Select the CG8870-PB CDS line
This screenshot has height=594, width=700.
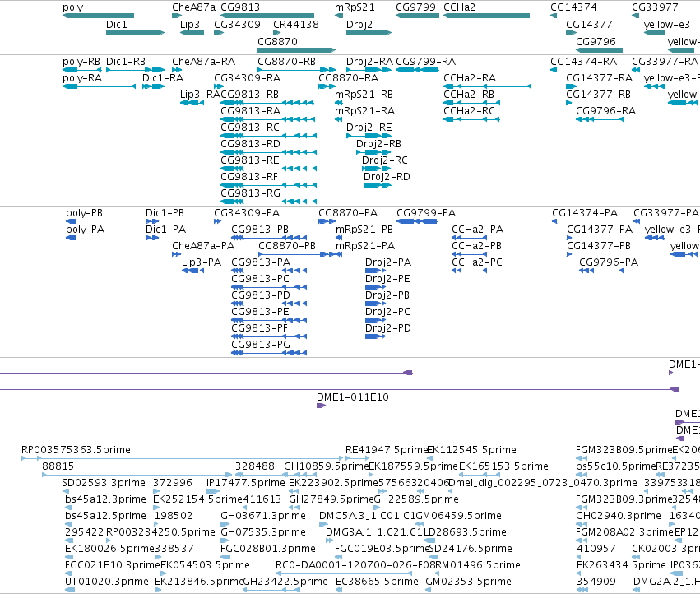300,254
